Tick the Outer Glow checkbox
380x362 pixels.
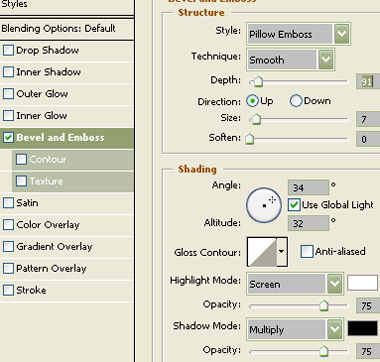[x=8, y=94]
